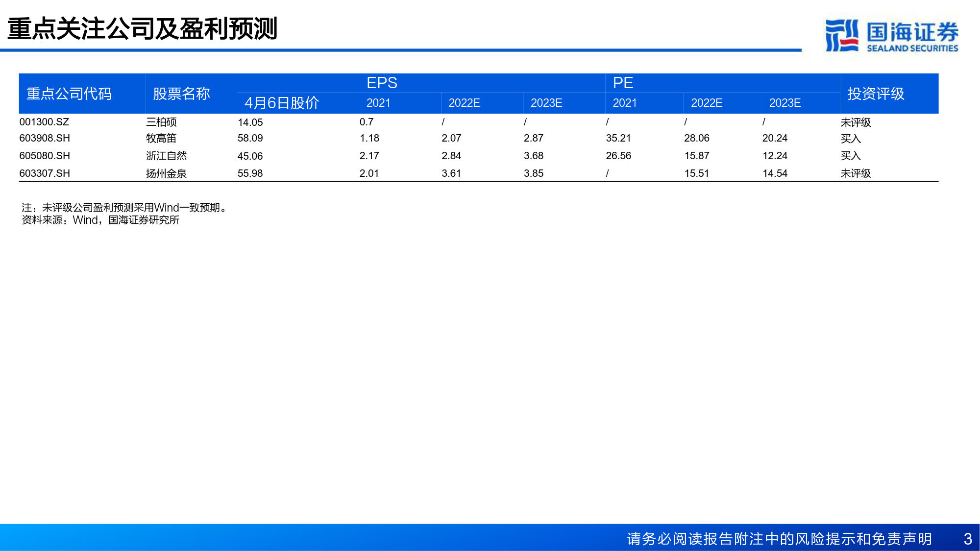Click the 买入 rating for 牧高笛

click(851, 139)
